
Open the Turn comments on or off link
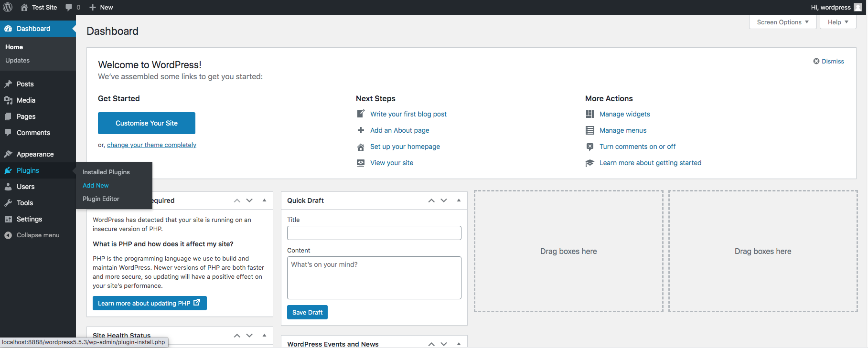(x=637, y=147)
